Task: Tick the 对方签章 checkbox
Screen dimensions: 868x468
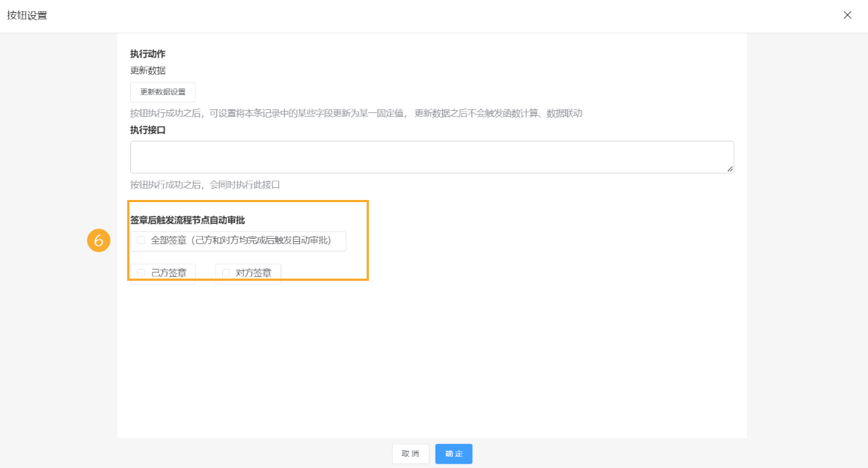Action: tap(226, 272)
